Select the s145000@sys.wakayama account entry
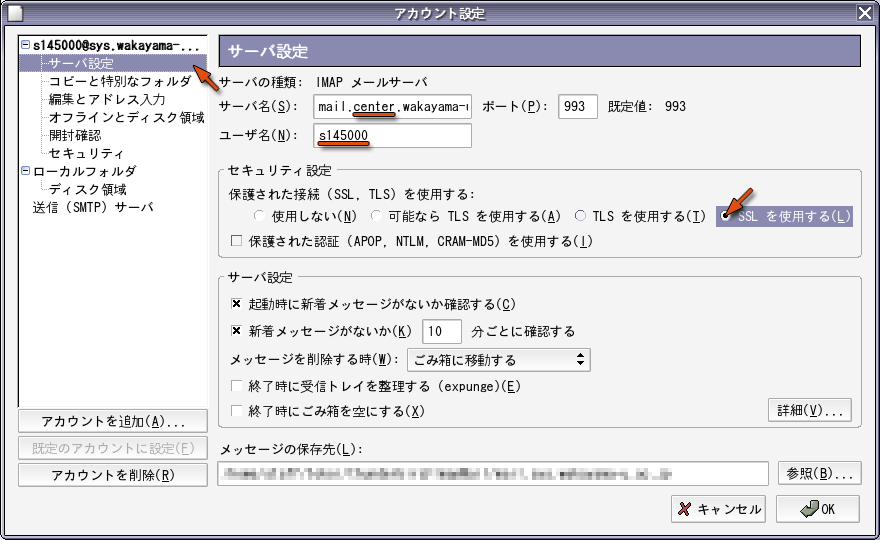Viewport: 880px width, 540px height. pos(116,45)
